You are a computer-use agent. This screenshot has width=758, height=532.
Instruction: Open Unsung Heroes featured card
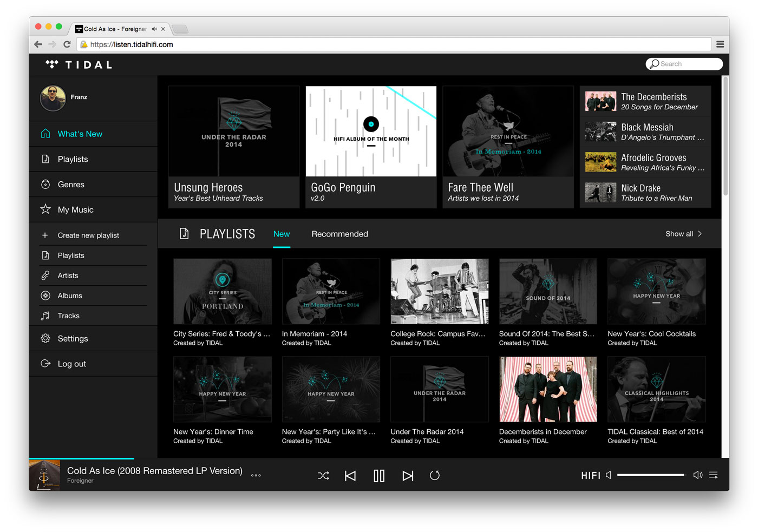[x=234, y=147]
